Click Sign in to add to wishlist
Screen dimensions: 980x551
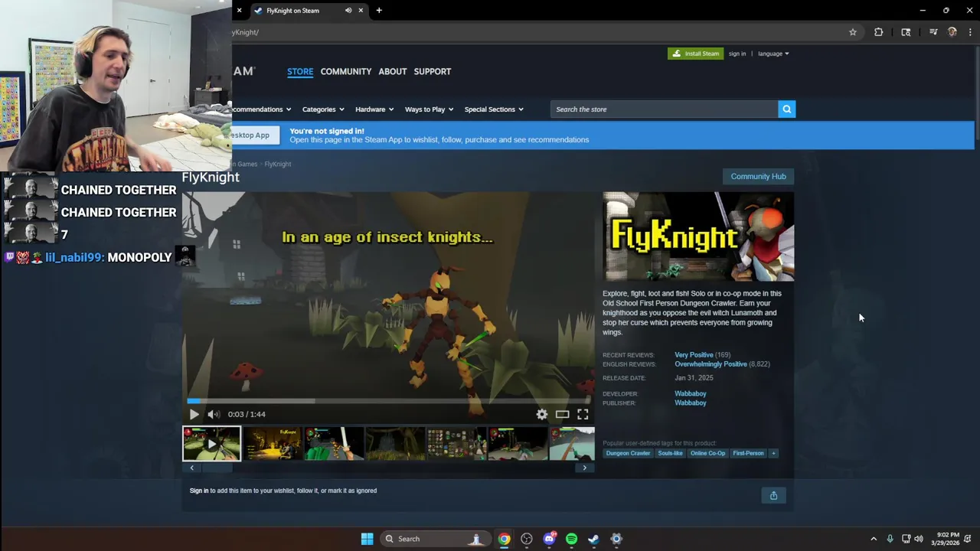click(199, 491)
